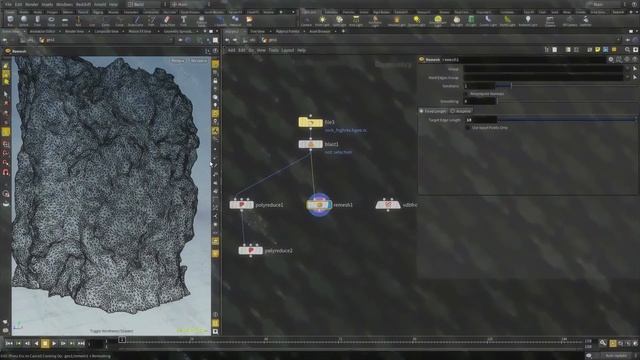Switch to the Composite View tab

[107, 31]
